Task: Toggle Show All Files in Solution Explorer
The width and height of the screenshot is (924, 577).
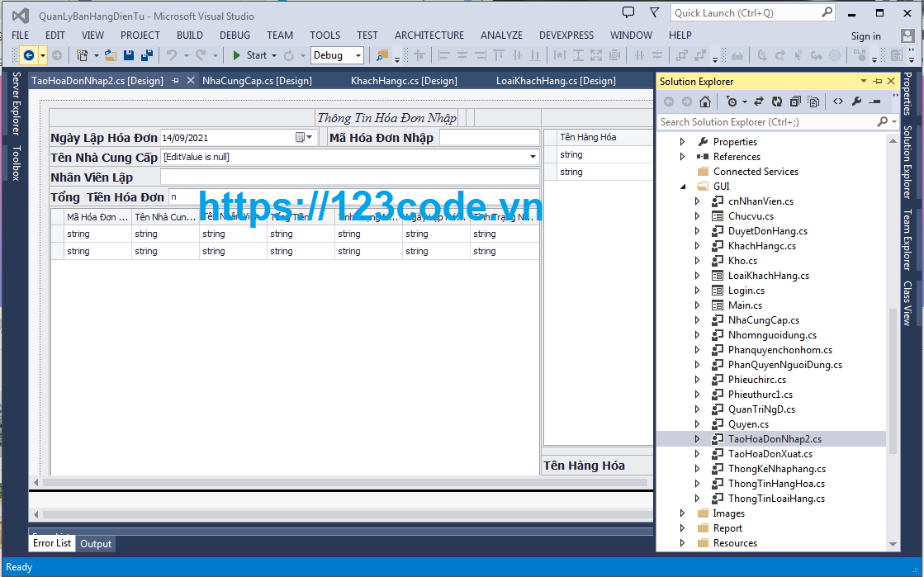Action: click(814, 101)
